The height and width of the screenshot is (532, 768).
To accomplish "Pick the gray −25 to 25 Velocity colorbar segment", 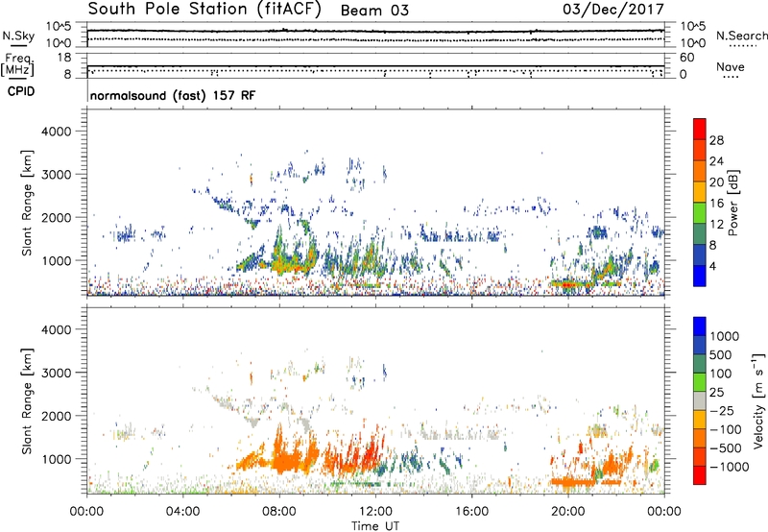I will (x=700, y=401).
